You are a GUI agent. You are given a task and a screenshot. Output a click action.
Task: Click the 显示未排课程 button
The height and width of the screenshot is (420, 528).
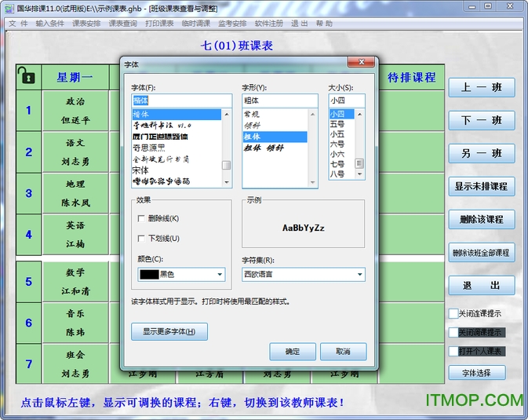482,186
